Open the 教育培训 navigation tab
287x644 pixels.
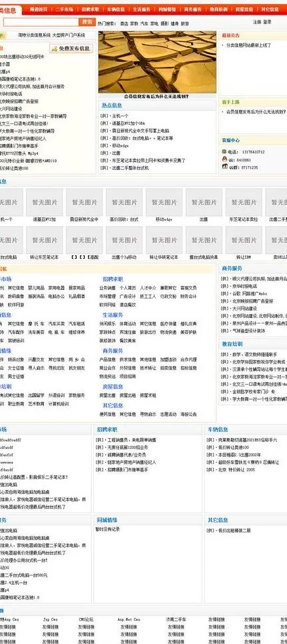(218, 9)
